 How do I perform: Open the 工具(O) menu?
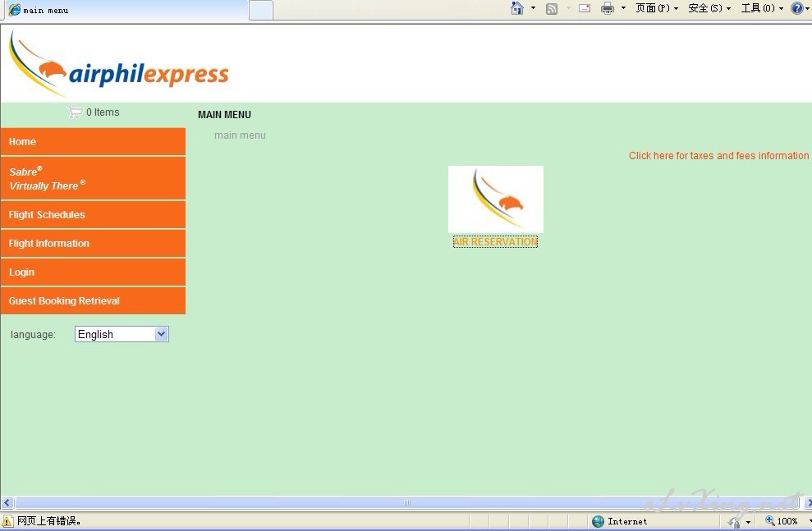click(x=762, y=8)
